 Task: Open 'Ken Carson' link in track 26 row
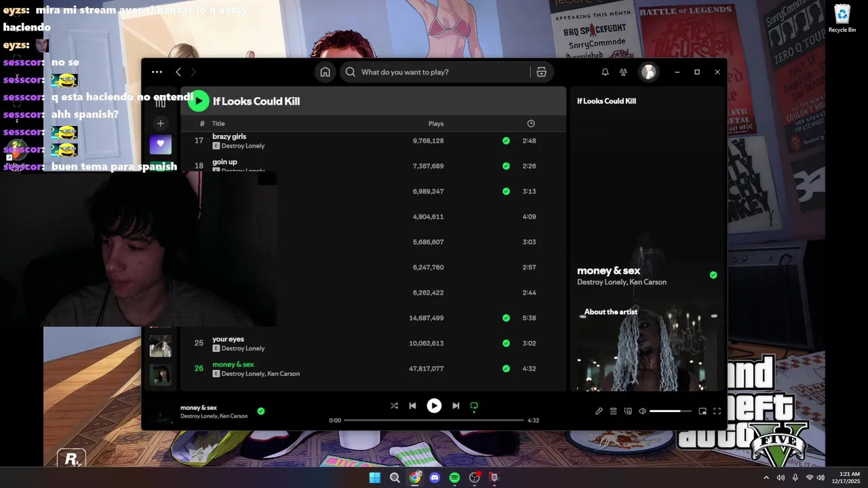pos(283,373)
